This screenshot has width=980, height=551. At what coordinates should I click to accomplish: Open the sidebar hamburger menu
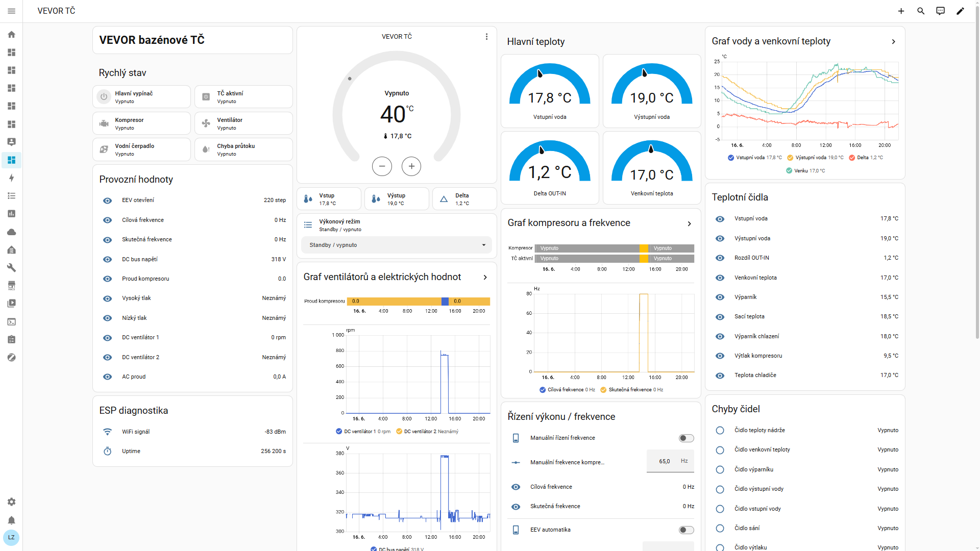11,11
